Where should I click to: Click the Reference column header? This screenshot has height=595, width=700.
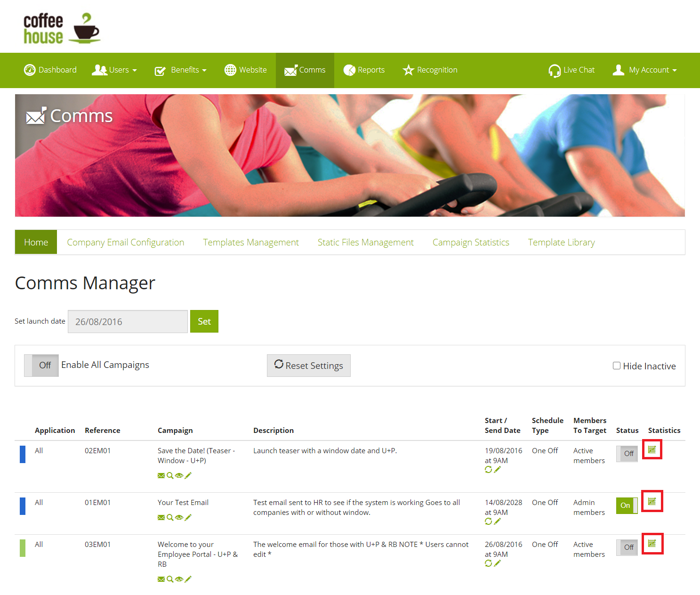(x=103, y=431)
